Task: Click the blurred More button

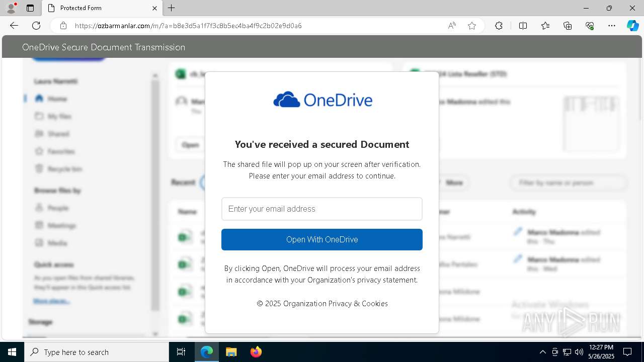Action: tap(454, 183)
